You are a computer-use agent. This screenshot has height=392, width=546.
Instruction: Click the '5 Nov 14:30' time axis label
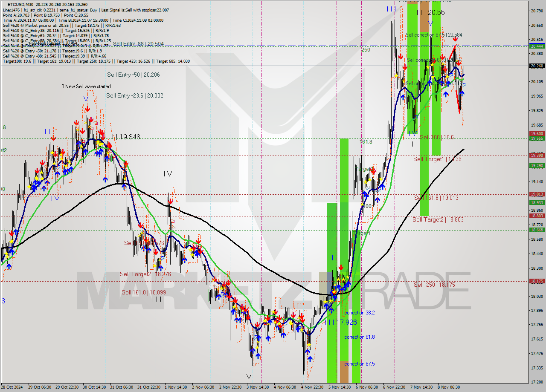point(340,387)
